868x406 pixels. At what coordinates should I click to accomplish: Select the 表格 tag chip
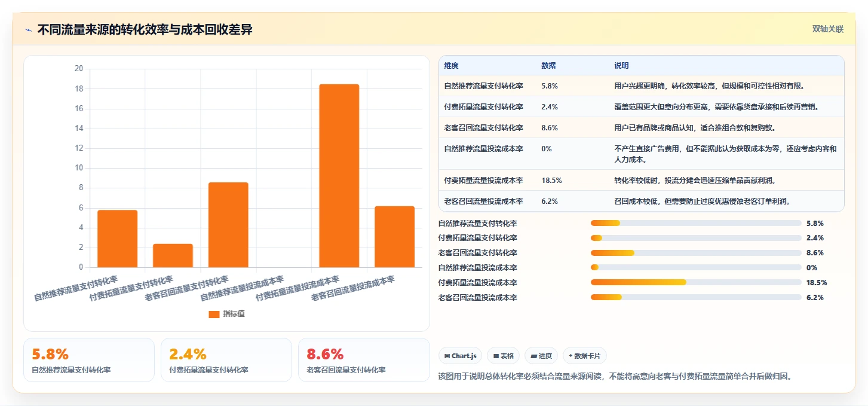(504, 356)
